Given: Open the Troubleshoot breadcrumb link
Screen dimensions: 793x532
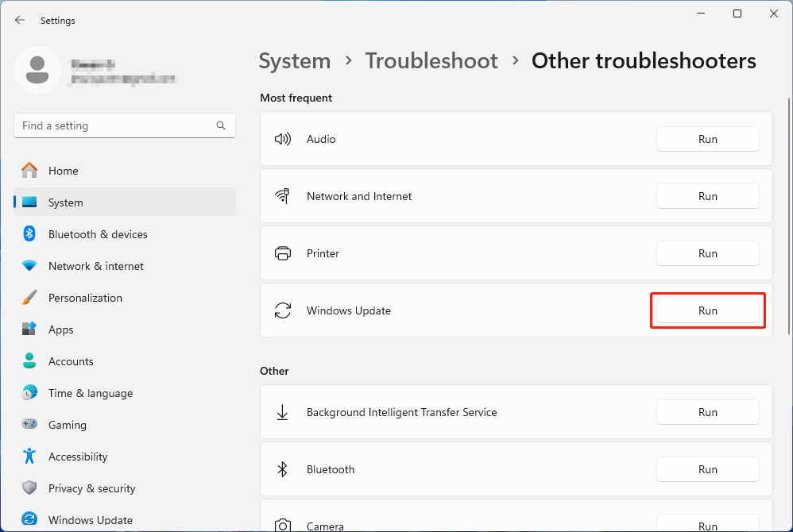Looking at the screenshot, I should 431,60.
